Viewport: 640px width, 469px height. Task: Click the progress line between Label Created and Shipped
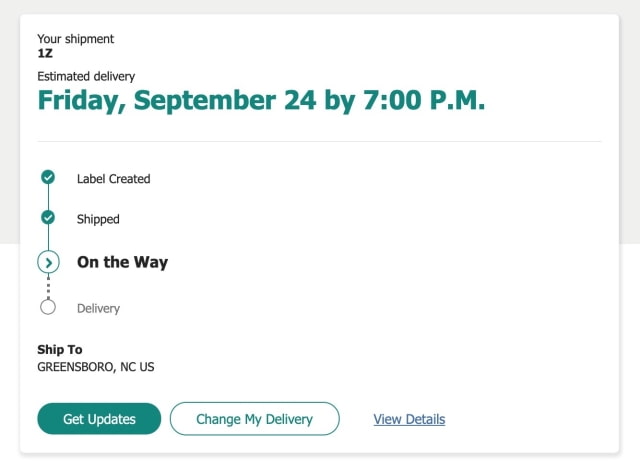48,198
